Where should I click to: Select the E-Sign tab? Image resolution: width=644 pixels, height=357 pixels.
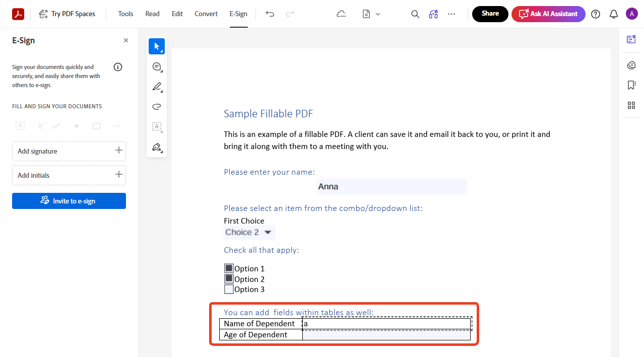point(238,14)
